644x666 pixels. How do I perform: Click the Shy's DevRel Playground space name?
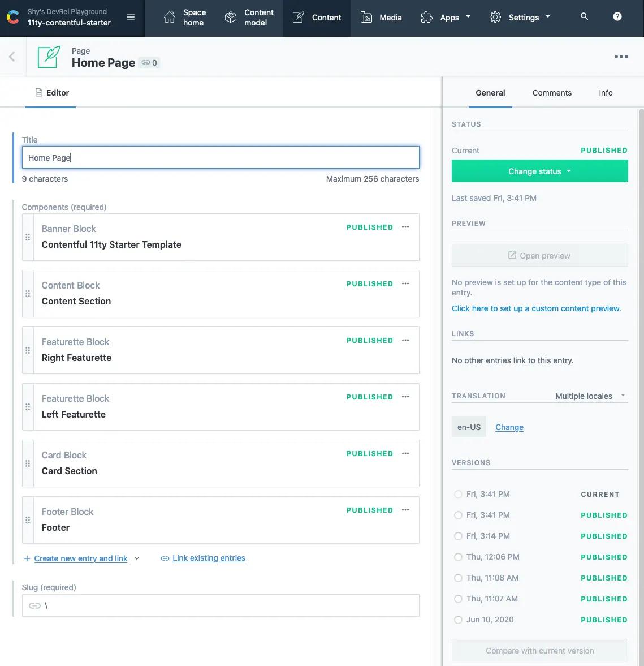tap(67, 11)
